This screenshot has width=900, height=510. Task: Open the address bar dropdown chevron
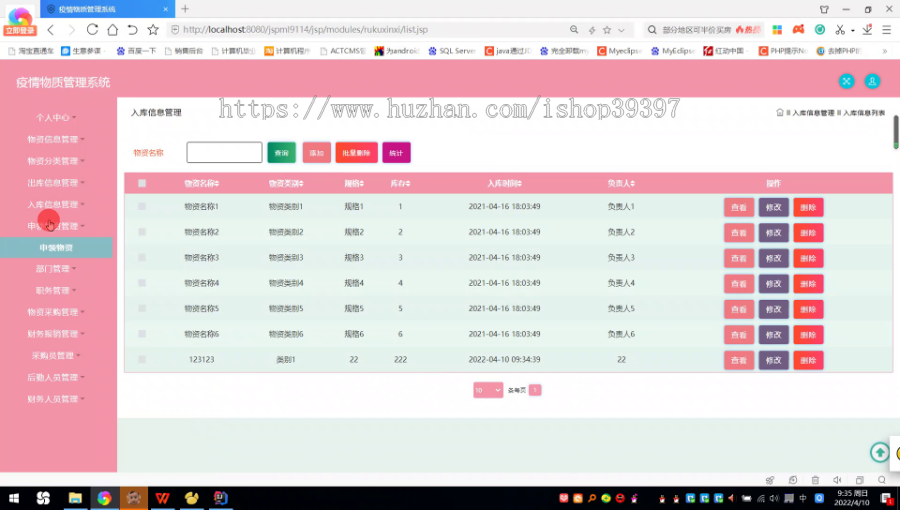point(622,30)
